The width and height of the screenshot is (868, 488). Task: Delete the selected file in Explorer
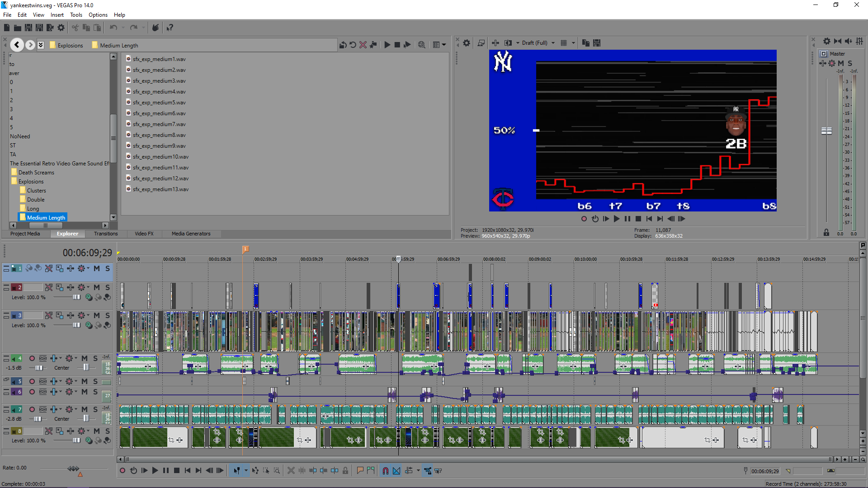363,45
